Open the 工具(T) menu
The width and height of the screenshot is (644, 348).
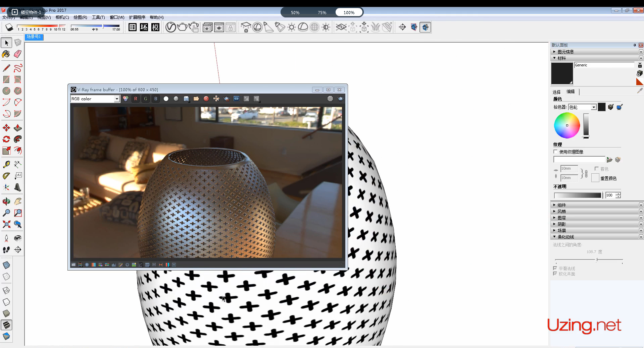[98, 17]
